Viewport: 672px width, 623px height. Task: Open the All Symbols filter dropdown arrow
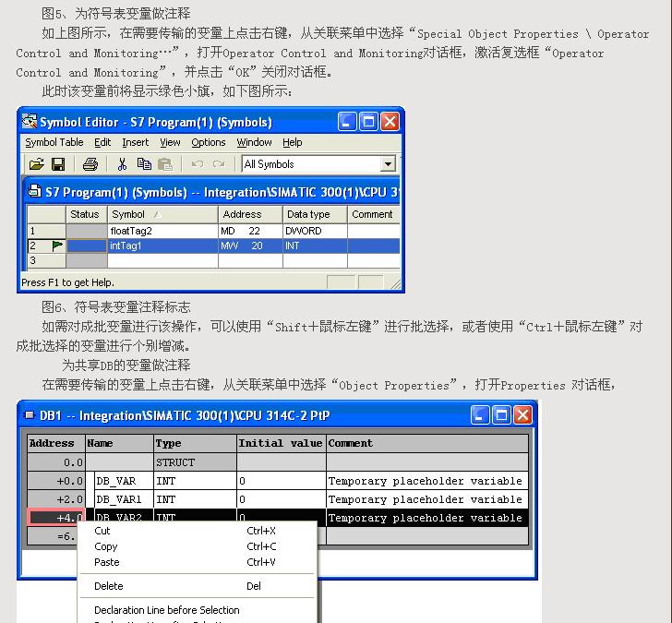pyautogui.click(x=388, y=164)
